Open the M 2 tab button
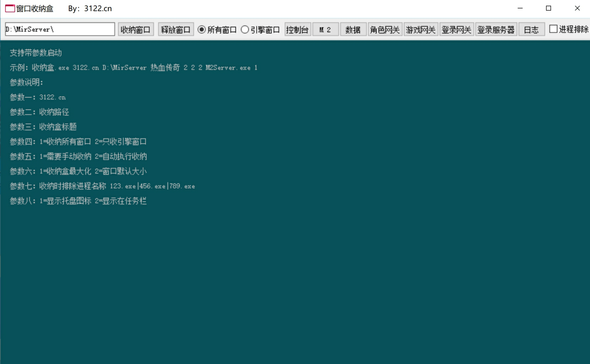This screenshot has width=590, height=364. (x=325, y=29)
